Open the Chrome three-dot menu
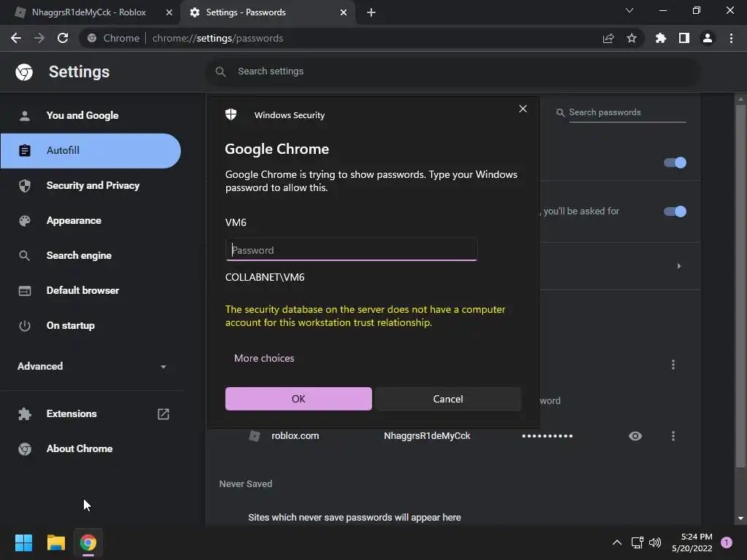Screen dimensions: 747x560 point(731,38)
